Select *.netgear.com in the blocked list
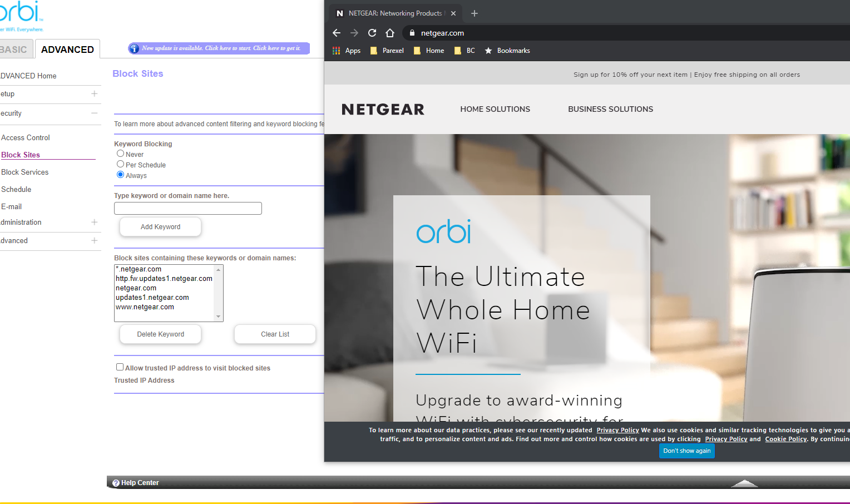 (x=139, y=269)
